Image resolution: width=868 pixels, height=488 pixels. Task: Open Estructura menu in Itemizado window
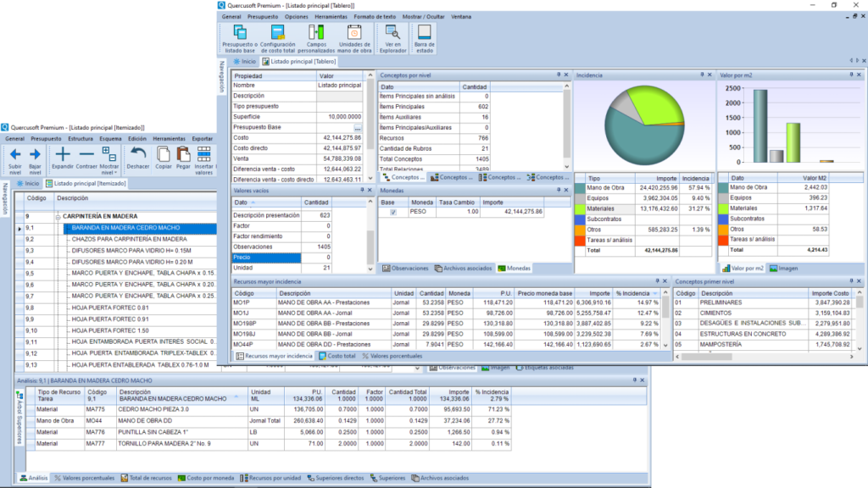point(81,139)
